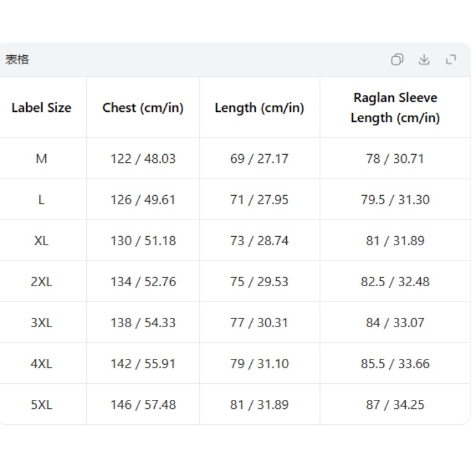Image resolution: width=476 pixels, height=476 pixels.
Task: Click the Chest (cm/in) column header
Action: (x=143, y=108)
